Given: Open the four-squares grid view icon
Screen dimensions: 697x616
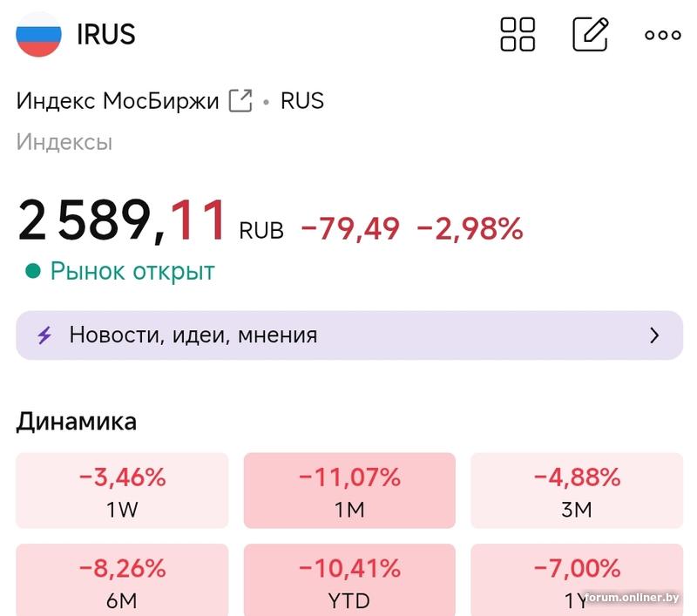Looking at the screenshot, I should click(x=518, y=35).
